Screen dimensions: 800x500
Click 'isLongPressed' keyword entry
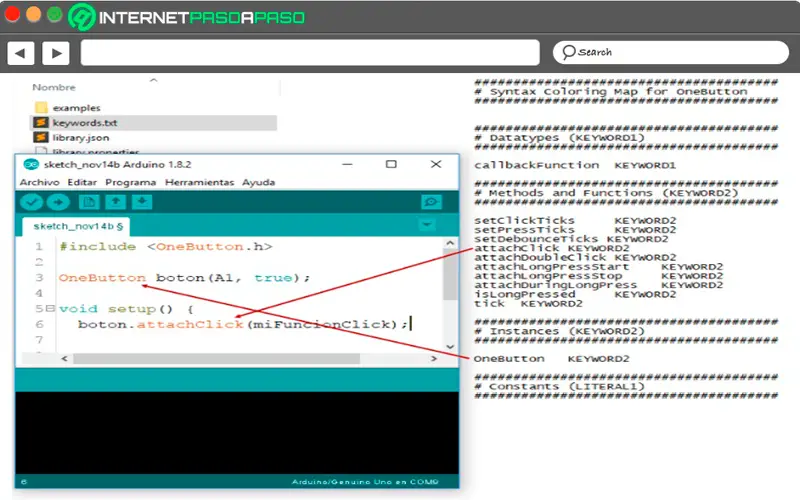coord(524,294)
